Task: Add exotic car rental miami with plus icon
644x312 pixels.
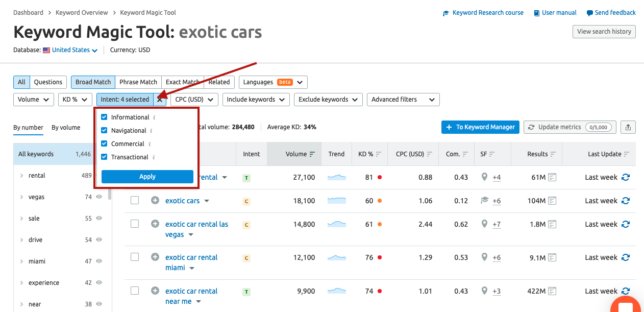Action: point(155,257)
